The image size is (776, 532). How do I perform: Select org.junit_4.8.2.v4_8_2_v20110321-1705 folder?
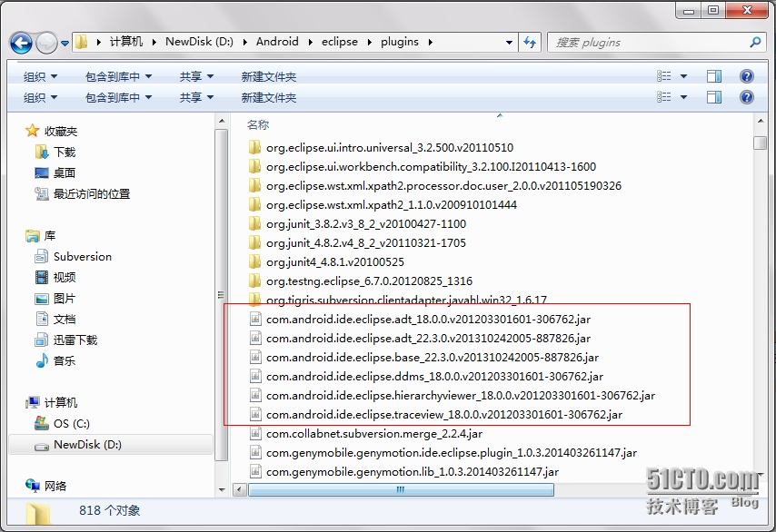[365, 242]
